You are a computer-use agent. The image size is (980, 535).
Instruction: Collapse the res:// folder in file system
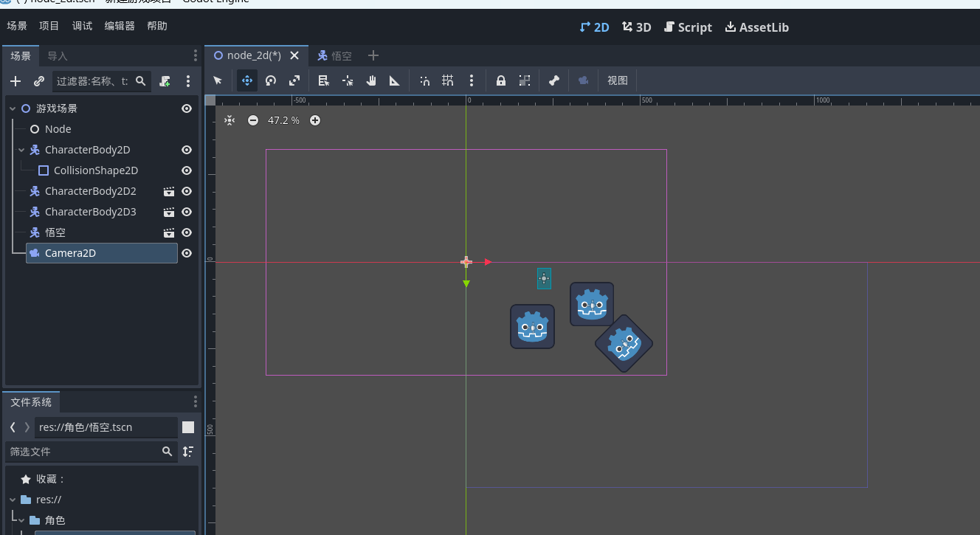point(13,500)
